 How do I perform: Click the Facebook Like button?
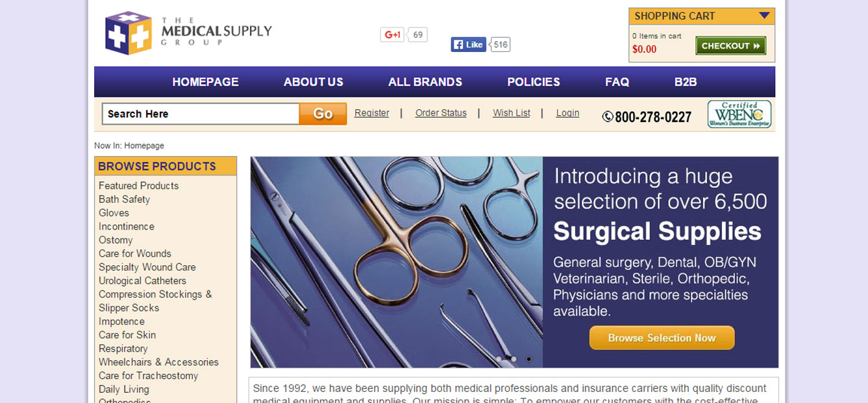469,44
